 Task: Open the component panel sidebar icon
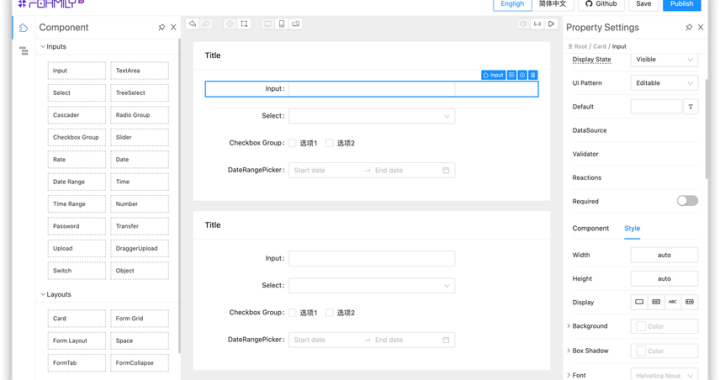[23, 28]
